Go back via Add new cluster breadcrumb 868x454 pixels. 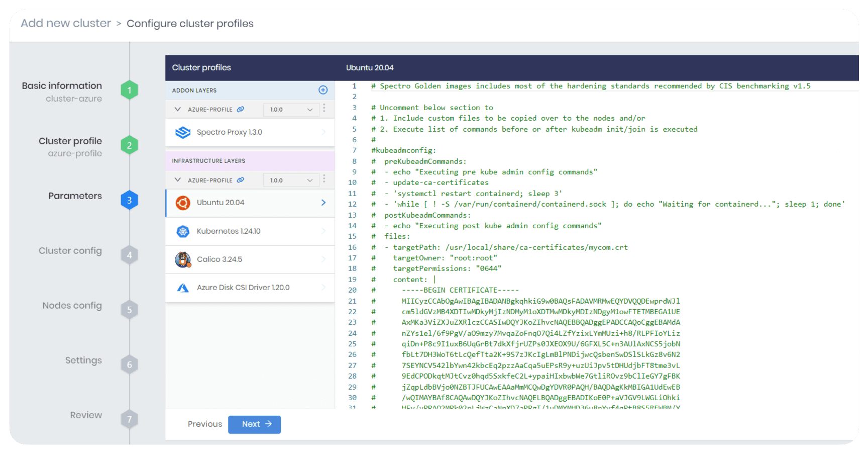pos(66,23)
